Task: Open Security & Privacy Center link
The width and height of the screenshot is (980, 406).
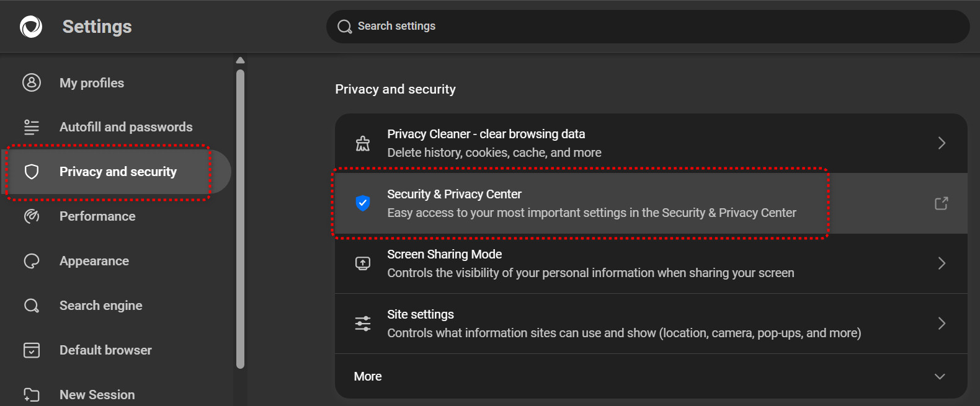Action: [454, 195]
